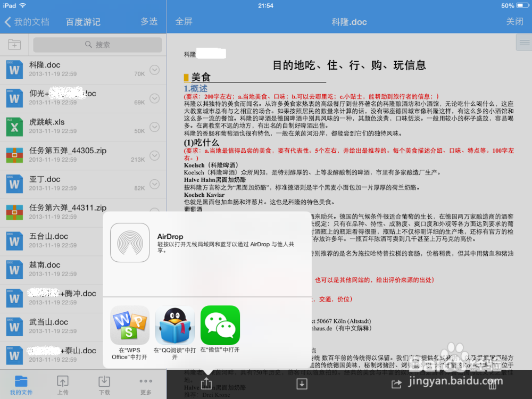The image size is (532, 399).
Task: Open 越南.doc Word file icon
Action: pos(14,269)
